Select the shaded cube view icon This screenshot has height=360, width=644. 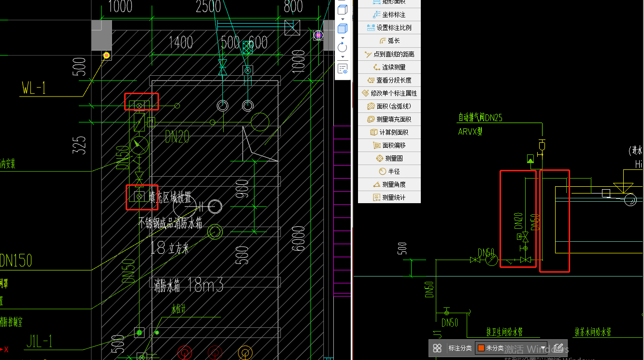click(343, 28)
